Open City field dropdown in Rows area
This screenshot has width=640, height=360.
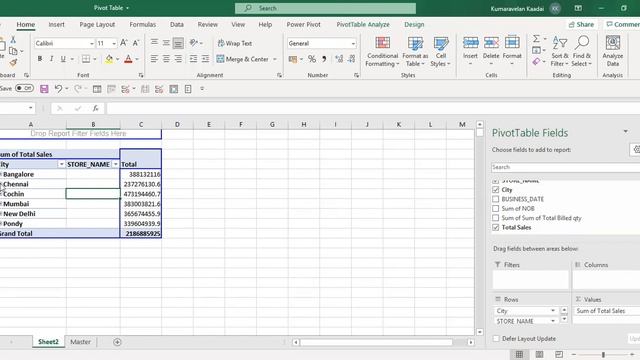[553, 311]
